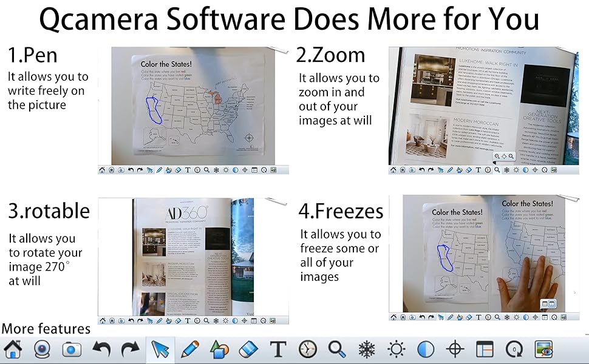Click the undo arrow in the Zoom panel toolbar
Screen dimensions: 589x364
421,170
